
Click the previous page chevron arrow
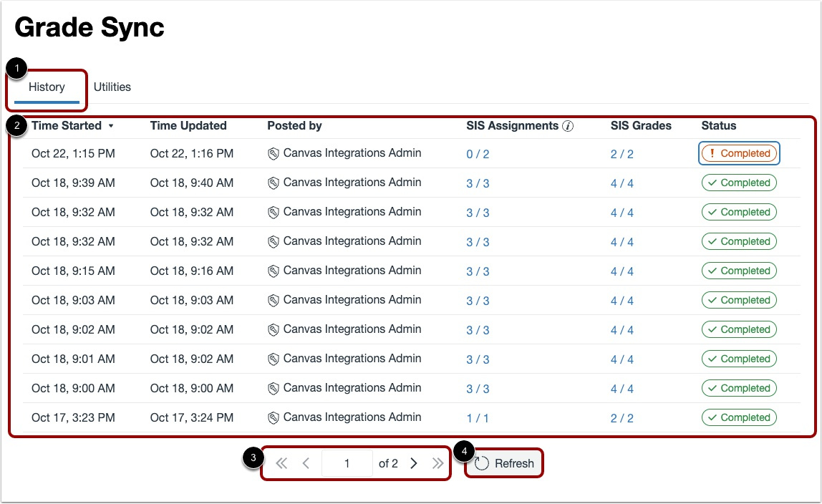[306, 463]
